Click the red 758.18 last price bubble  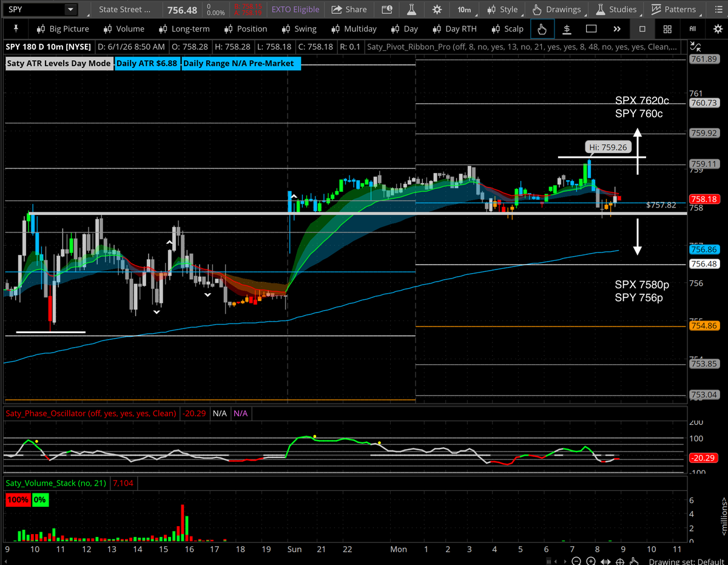pyautogui.click(x=704, y=198)
